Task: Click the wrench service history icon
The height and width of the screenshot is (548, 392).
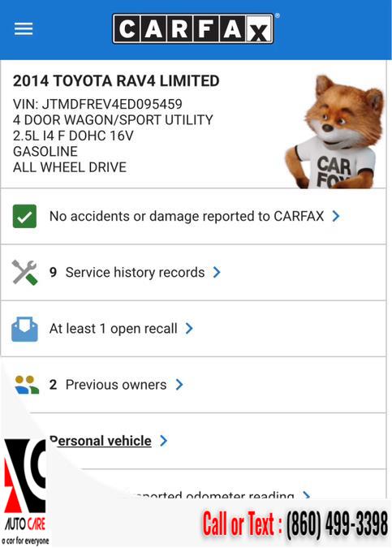Action: tap(24, 272)
